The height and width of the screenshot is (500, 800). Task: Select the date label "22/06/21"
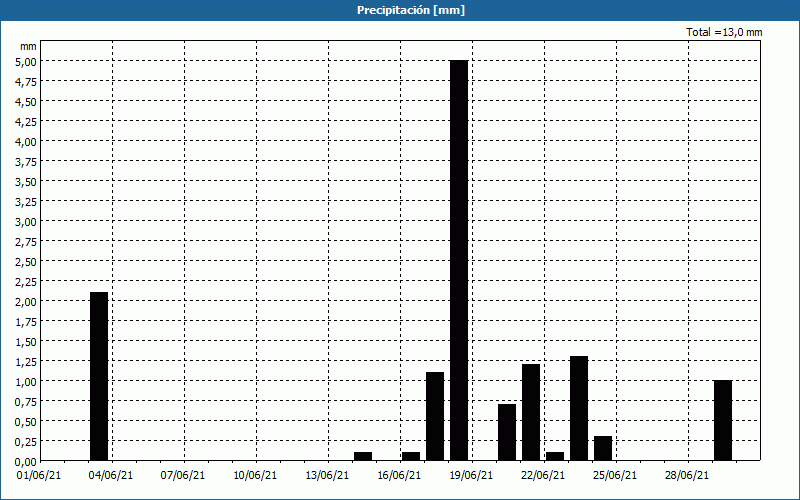pyautogui.click(x=543, y=475)
